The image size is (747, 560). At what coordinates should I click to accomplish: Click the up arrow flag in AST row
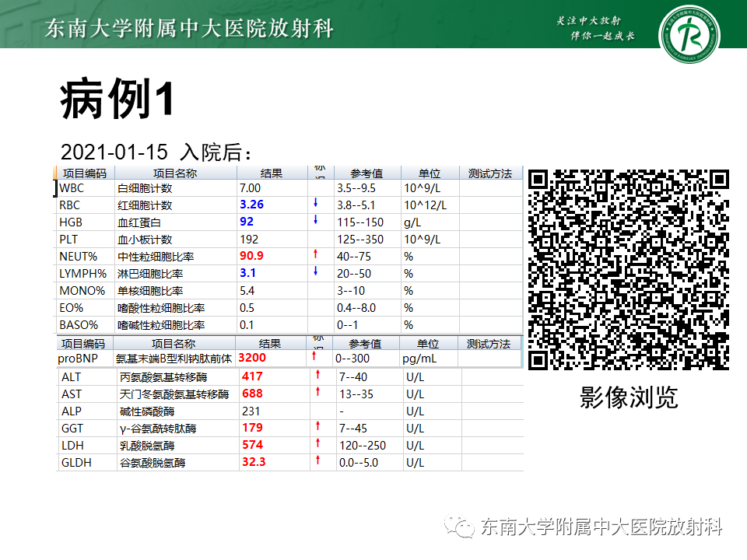[x=317, y=392]
